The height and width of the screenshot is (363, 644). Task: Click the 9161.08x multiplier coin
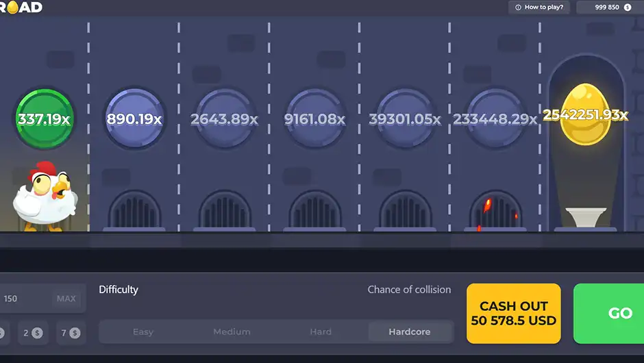coord(314,118)
